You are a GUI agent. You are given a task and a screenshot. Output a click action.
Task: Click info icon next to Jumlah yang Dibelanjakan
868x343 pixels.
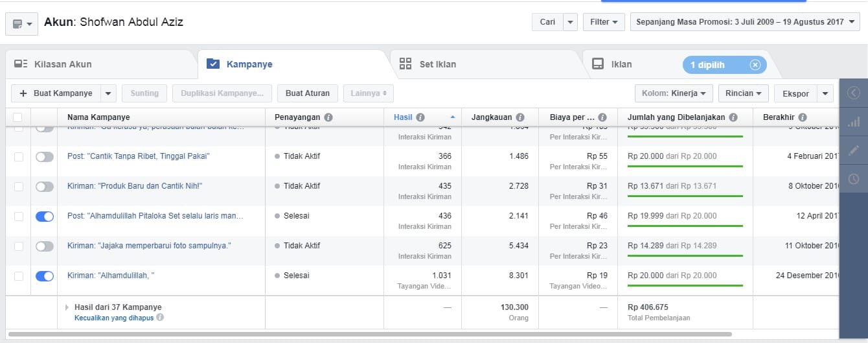(x=733, y=117)
